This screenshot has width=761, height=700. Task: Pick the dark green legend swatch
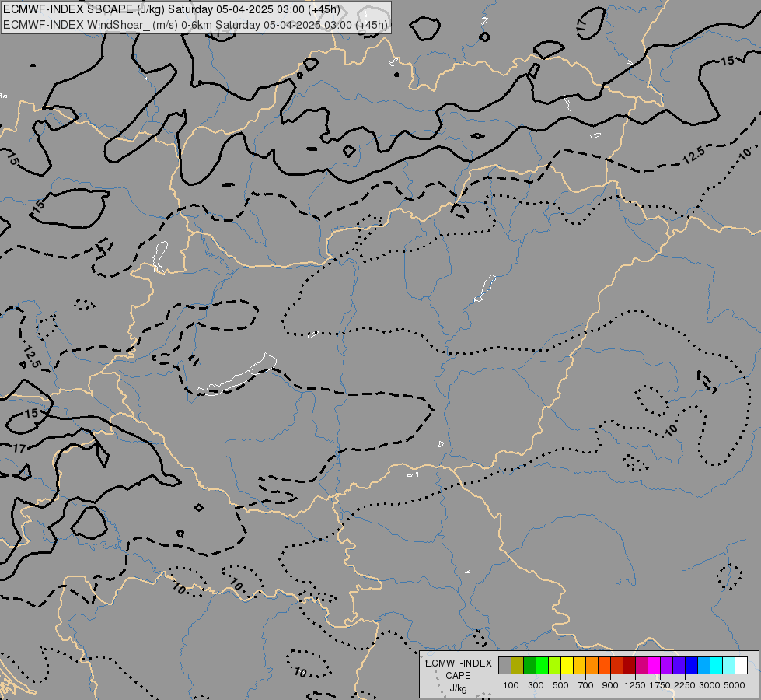(x=529, y=666)
